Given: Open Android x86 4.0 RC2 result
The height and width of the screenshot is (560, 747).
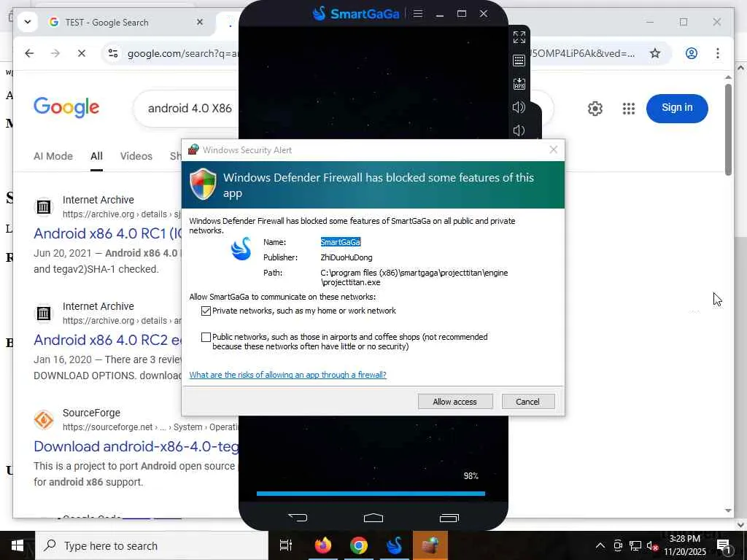Looking at the screenshot, I should point(108,340).
